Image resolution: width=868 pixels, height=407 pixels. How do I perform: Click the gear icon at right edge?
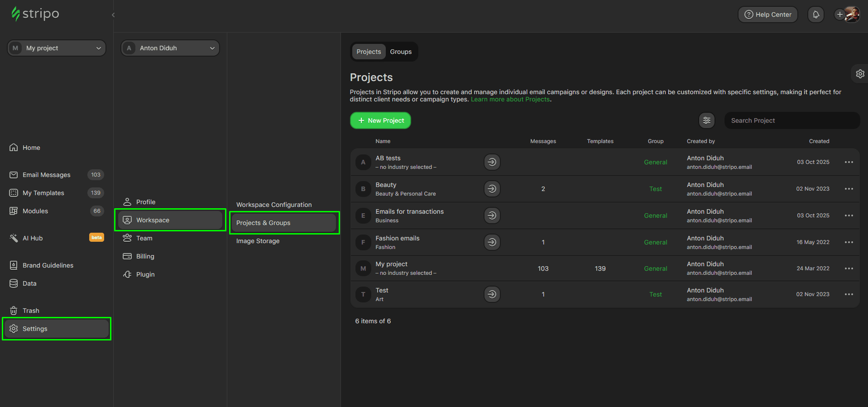pos(860,74)
